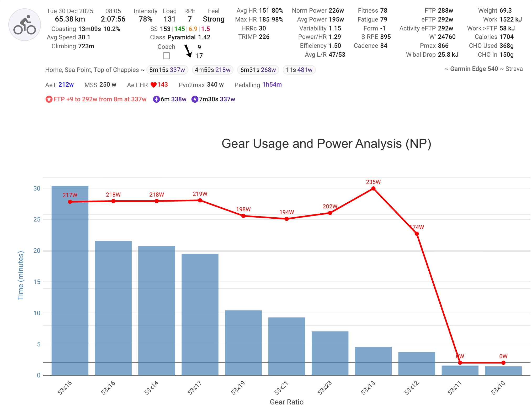
Task: Click the cycling activity icon
Action: 25,24
